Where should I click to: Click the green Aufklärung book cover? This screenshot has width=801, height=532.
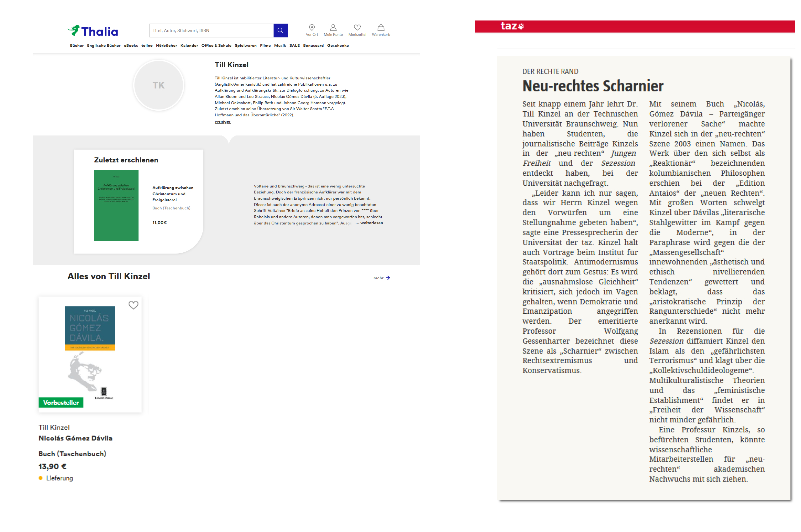[116, 206]
